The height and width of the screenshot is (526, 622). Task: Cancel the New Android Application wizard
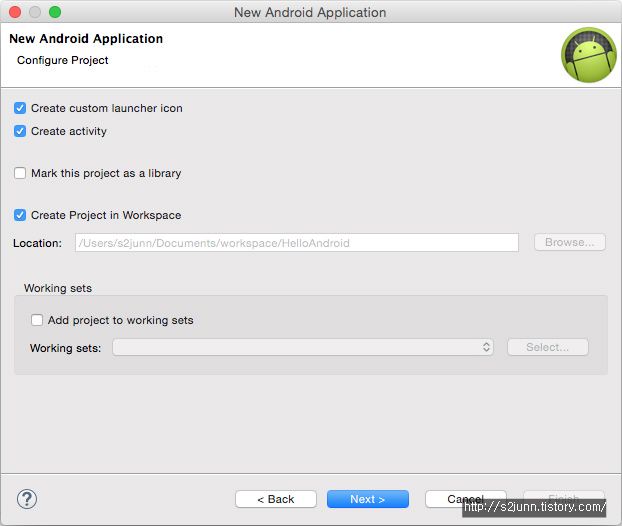tap(465, 499)
